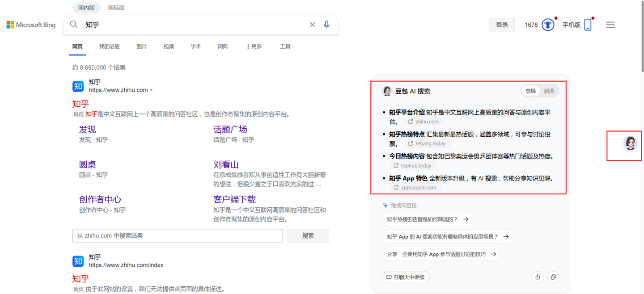Open the rewards trophy icon

tap(548, 25)
